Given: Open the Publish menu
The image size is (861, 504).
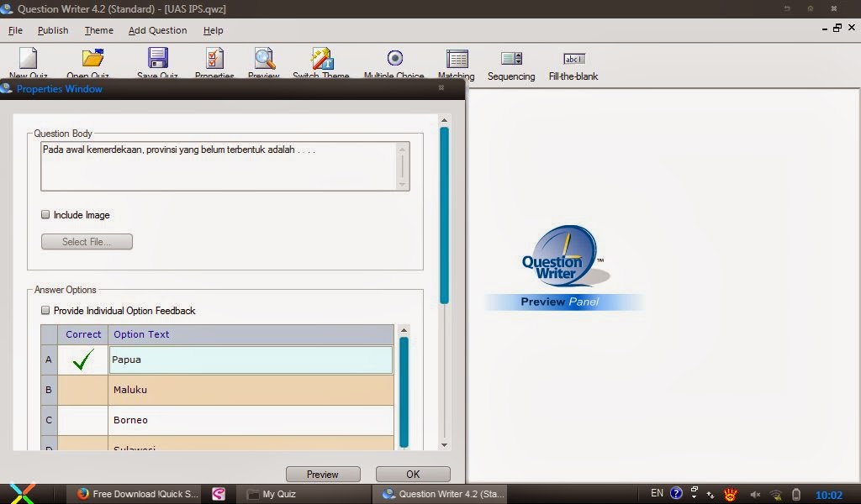Looking at the screenshot, I should (x=53, y=30).
